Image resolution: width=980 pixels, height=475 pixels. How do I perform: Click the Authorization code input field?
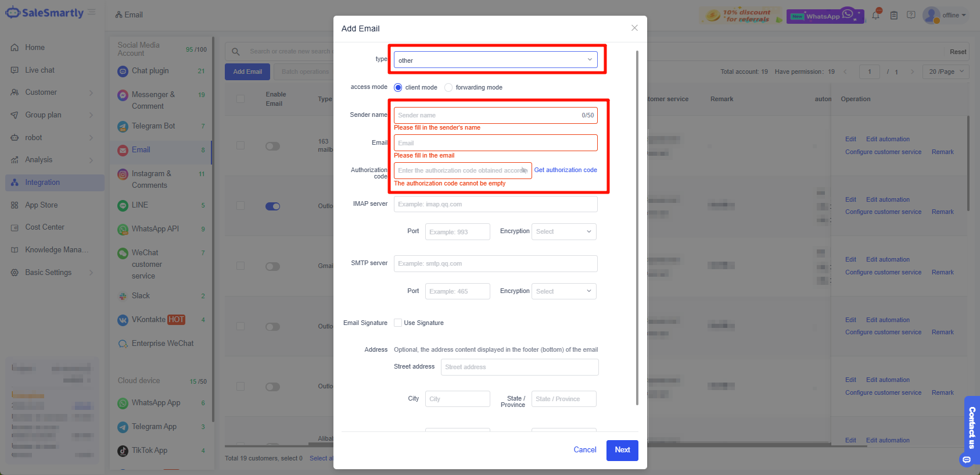click(x=462, y=170)
